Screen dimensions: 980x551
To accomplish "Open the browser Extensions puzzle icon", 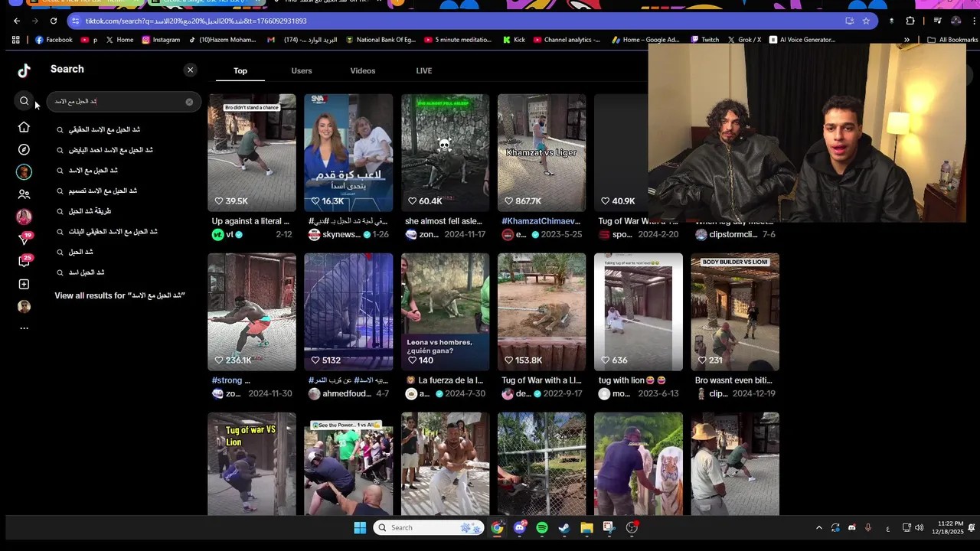I will coord(910,21).
